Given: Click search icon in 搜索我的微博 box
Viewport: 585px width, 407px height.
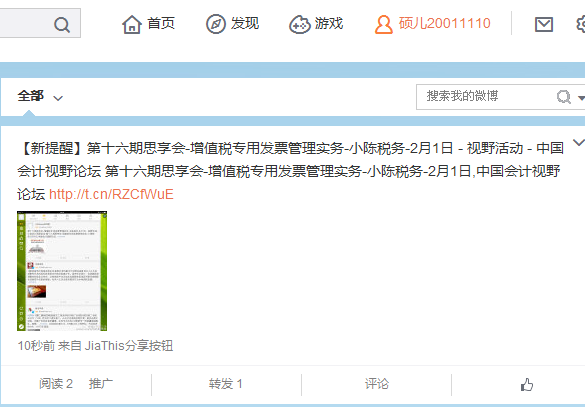Looking at the screenshot, I should [x=563, y=97].
